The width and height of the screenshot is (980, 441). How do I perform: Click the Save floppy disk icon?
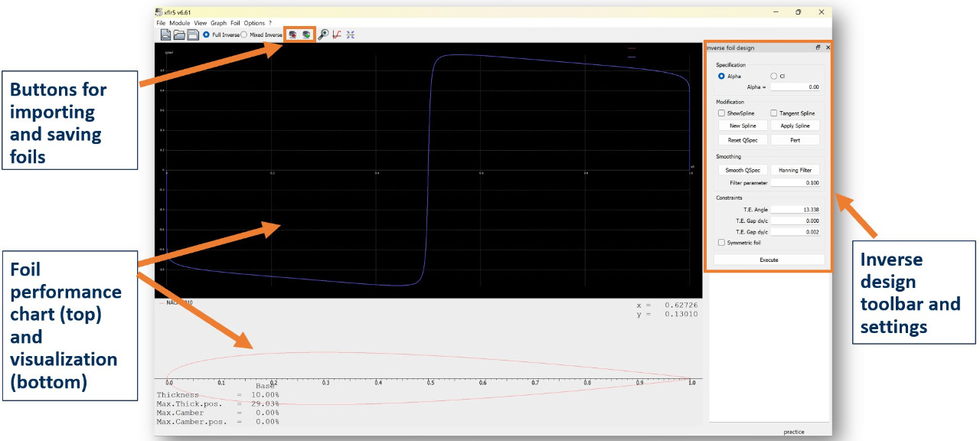point(193,34)
